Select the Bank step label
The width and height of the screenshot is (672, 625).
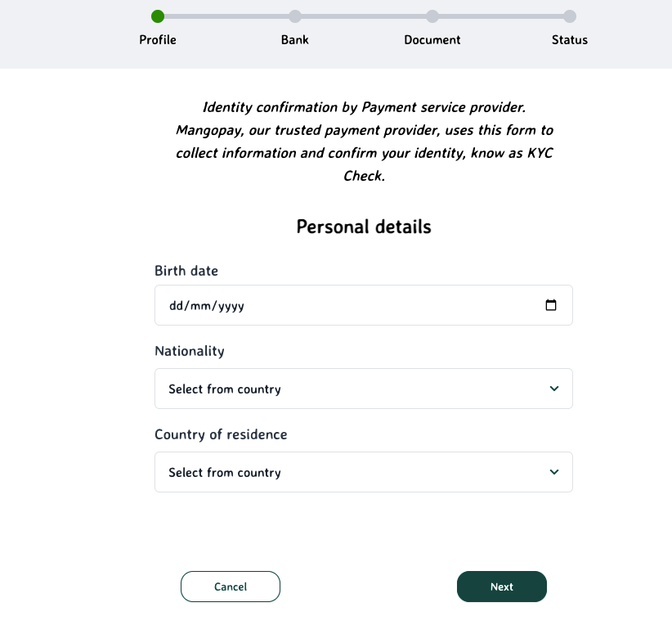point(295,39)
